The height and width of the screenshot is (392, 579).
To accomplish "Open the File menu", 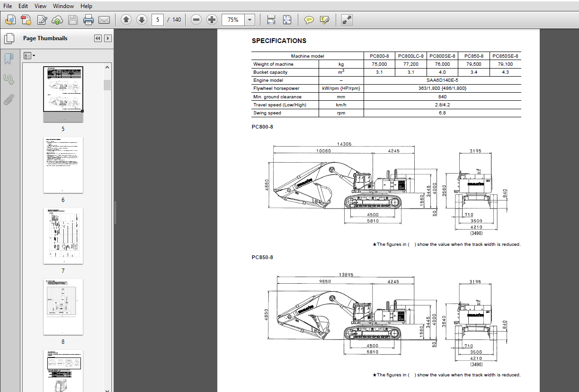I will [8, 6].
